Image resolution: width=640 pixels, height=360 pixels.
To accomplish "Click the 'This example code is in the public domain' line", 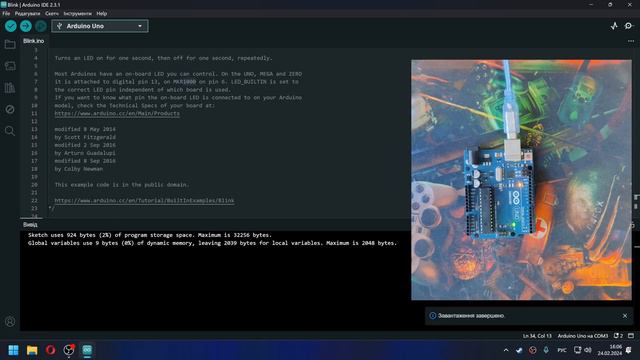I will 122,184.
